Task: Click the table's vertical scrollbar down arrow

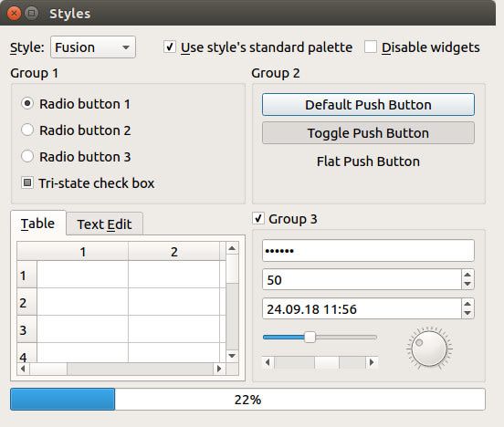Action: click(232, 356)
